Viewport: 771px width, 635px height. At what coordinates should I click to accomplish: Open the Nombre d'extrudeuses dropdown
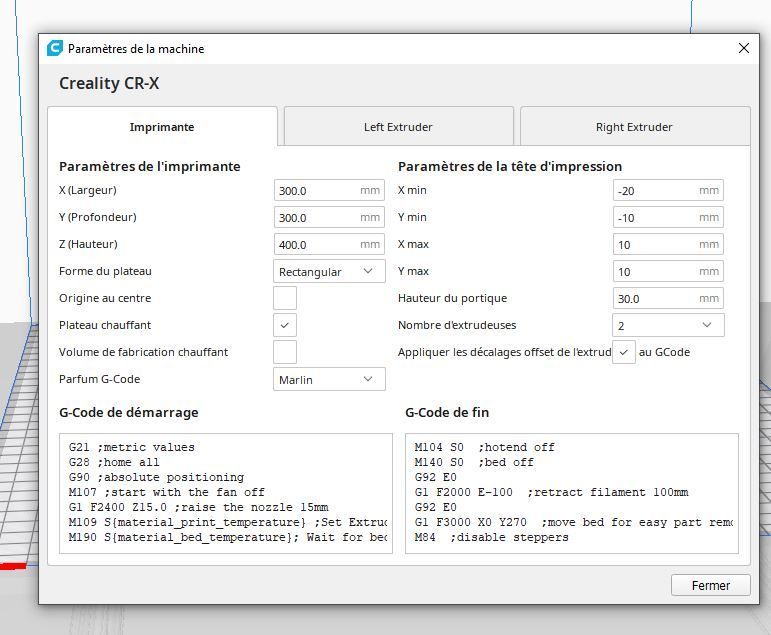click(x=668, y=325)
